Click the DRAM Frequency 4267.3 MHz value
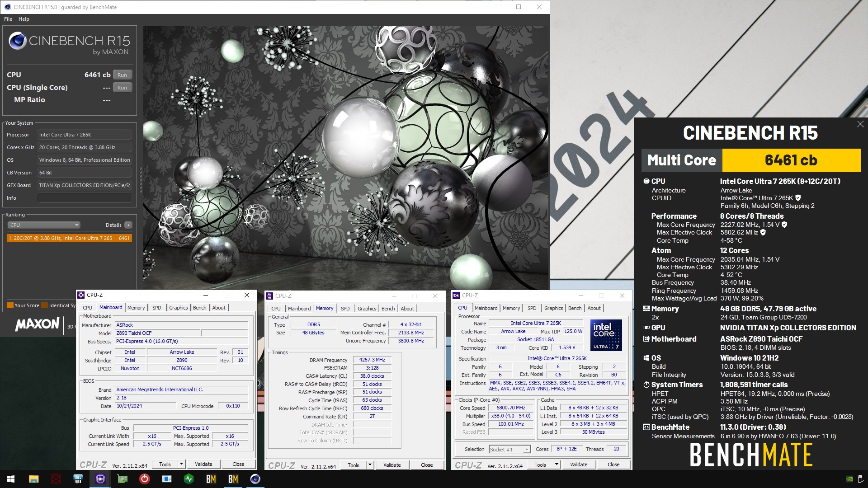The height and width of the screenshot is (488, 868). (x=372, y=360)
